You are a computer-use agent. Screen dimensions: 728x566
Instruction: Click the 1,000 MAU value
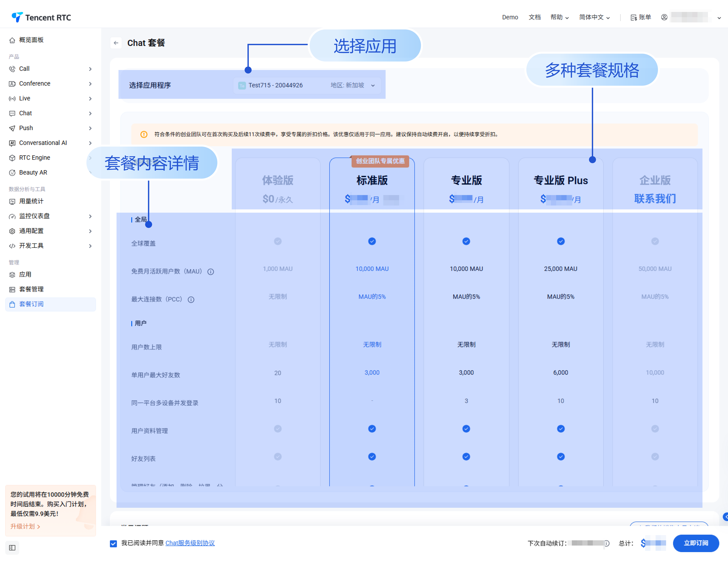click(x=278, y=269)
